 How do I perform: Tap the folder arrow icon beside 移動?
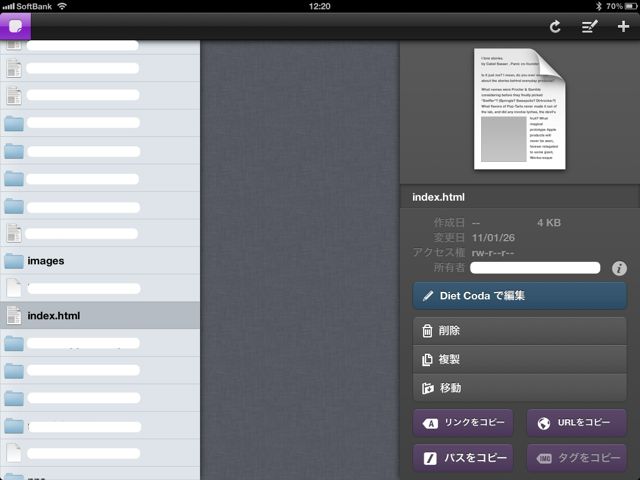(427, 388)
